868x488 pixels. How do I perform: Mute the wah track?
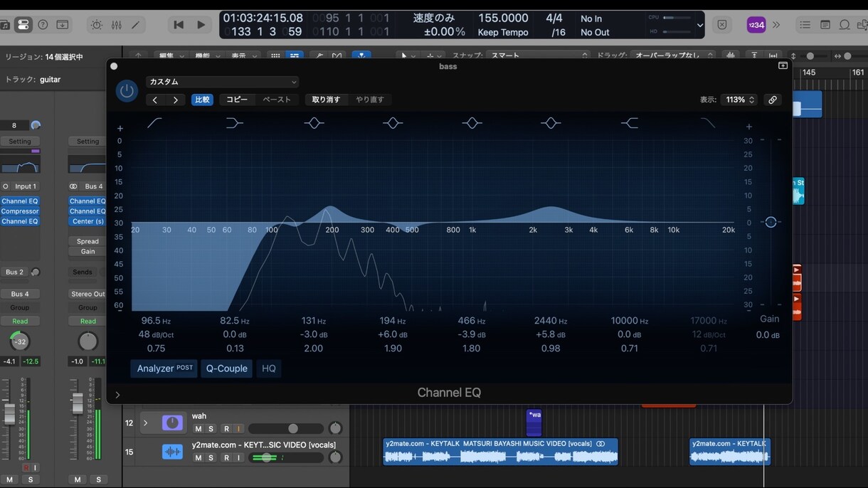pyautogui.click(x=199, y=429)
